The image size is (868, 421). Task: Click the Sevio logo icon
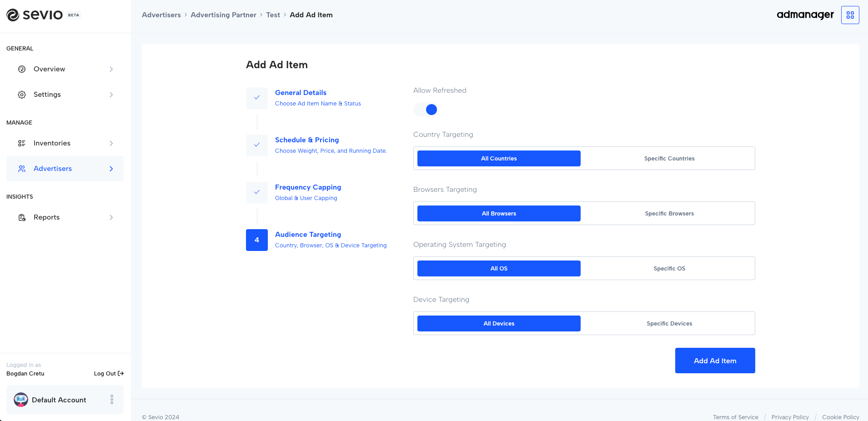click(13, 15)
